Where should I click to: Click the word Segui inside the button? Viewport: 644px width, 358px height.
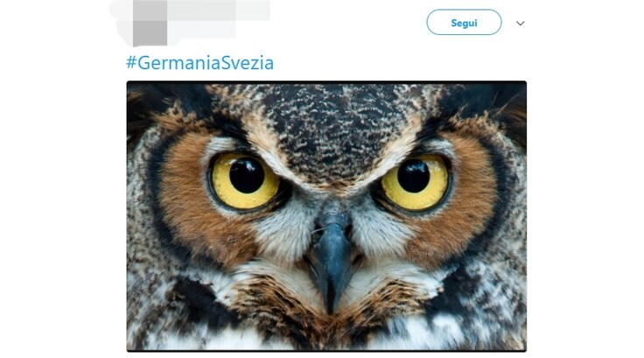[464, 23]
